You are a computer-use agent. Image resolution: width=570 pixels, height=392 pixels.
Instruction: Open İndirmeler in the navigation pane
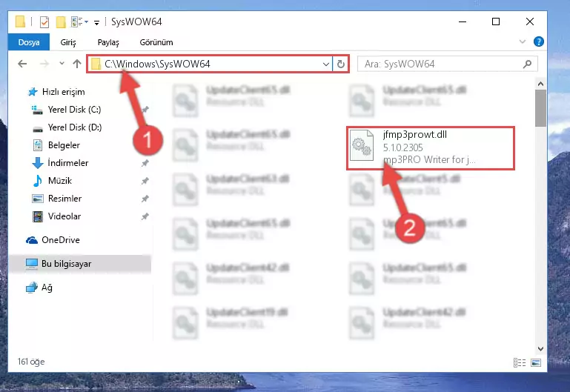(68, 163)
